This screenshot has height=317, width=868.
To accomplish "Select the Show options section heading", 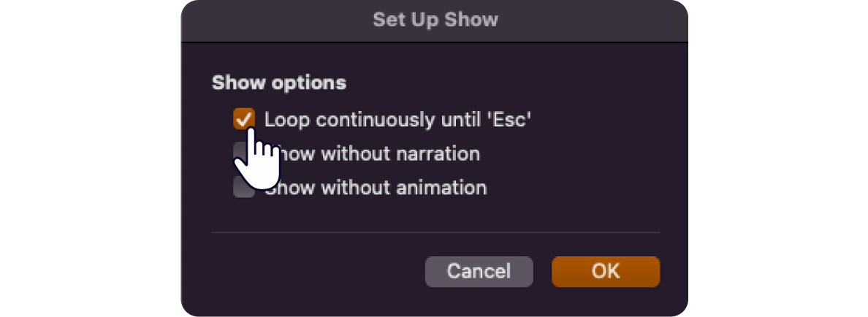I will point(279,83).
